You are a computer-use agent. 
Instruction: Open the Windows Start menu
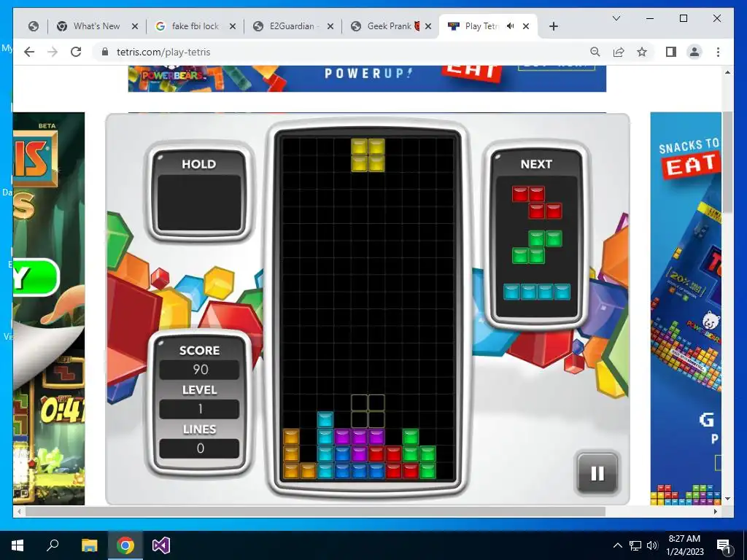point(18,545)
